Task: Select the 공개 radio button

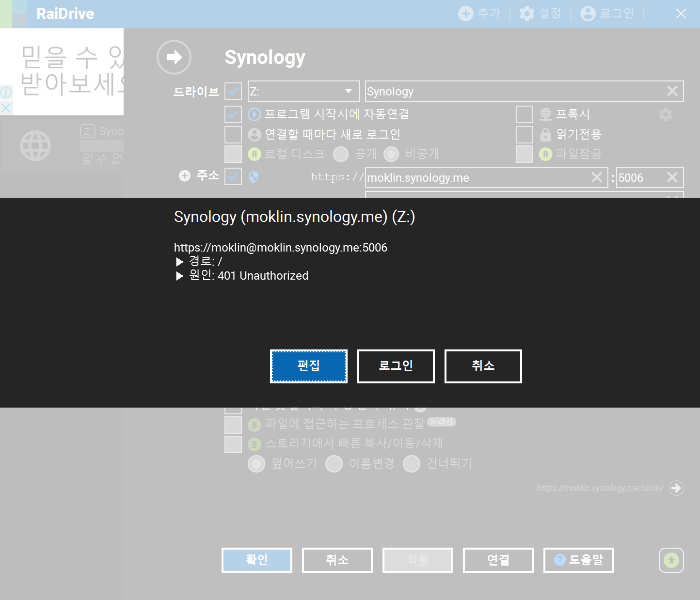Action: 341,154
